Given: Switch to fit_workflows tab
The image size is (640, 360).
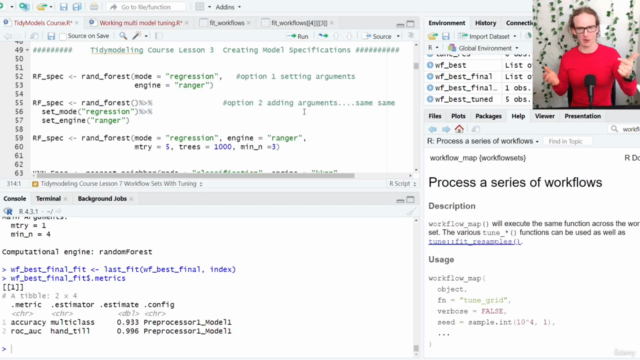Looking at the screenshot, I should [x=227, y=23].
